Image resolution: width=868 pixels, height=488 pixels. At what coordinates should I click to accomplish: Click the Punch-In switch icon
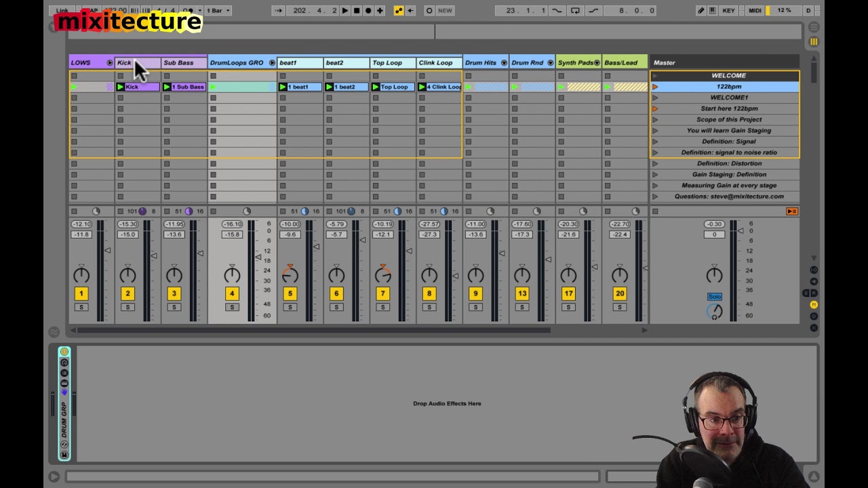coord(557,10)
